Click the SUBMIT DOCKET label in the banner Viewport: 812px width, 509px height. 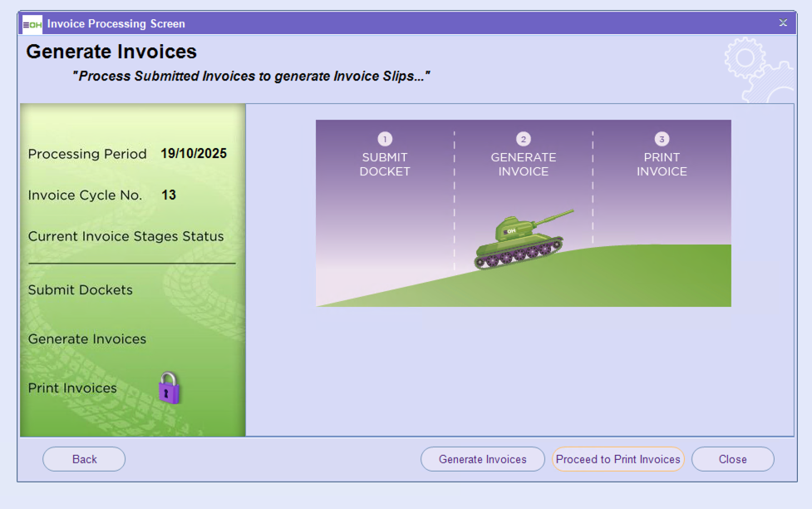tap(385, 165)
